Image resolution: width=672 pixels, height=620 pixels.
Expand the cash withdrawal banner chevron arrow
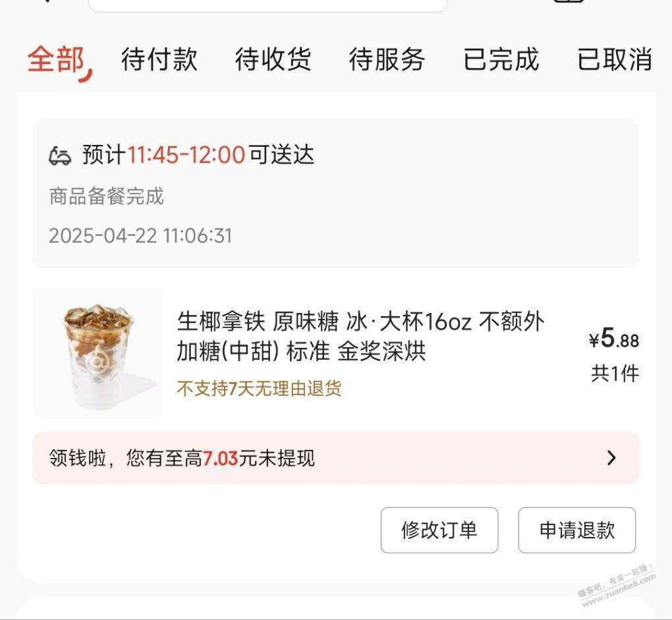pyautogui.click(x=612, y=458)
